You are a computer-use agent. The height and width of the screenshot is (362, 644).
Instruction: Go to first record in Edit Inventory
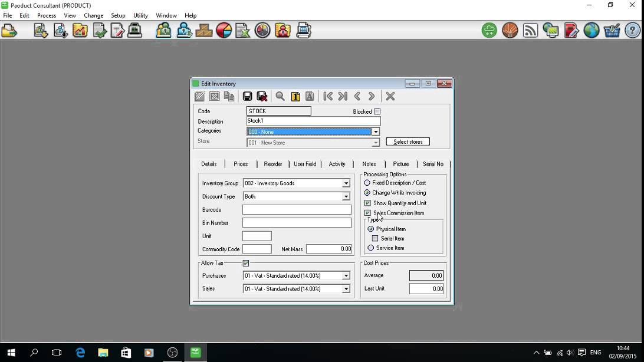328,96
